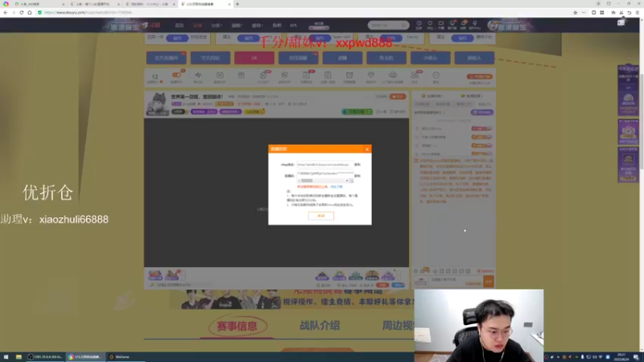Open the clipboard icon in streamer toolbar
This screenshot has height=362, width=644.
328,76
